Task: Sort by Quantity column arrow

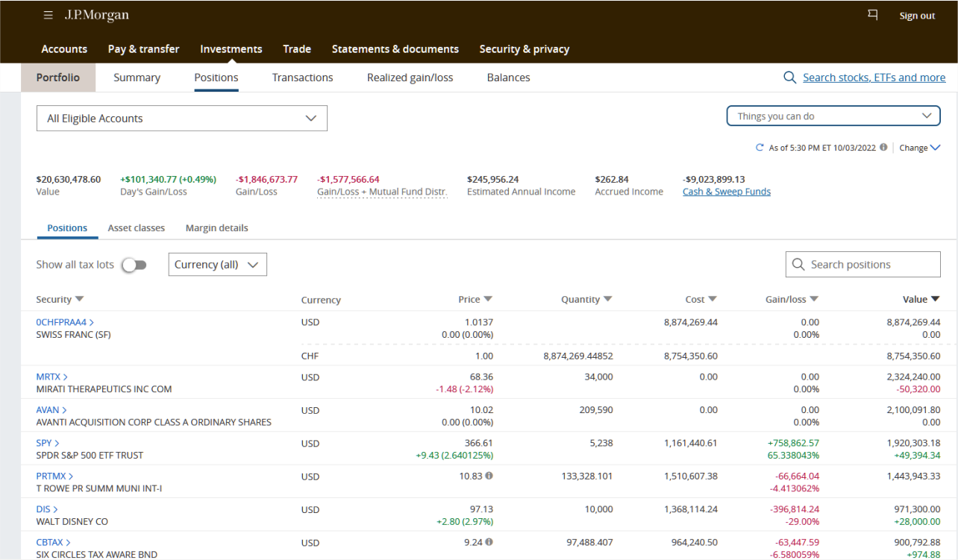Action: tap(607, 299)
